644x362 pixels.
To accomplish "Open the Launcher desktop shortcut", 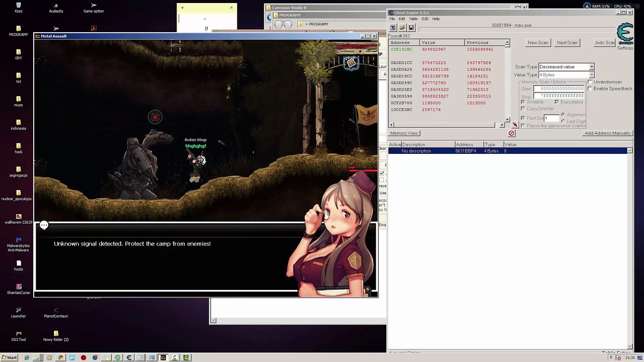I will [x=19, y=313].
